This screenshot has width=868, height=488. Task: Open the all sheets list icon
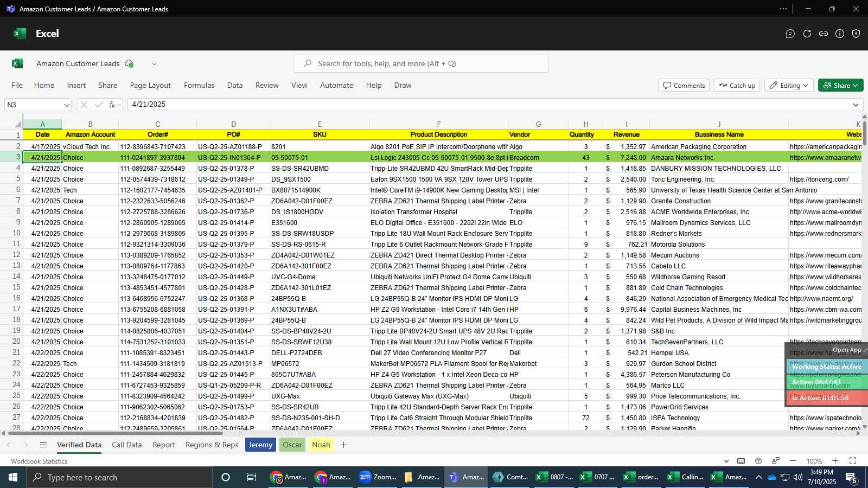[43, 445]
